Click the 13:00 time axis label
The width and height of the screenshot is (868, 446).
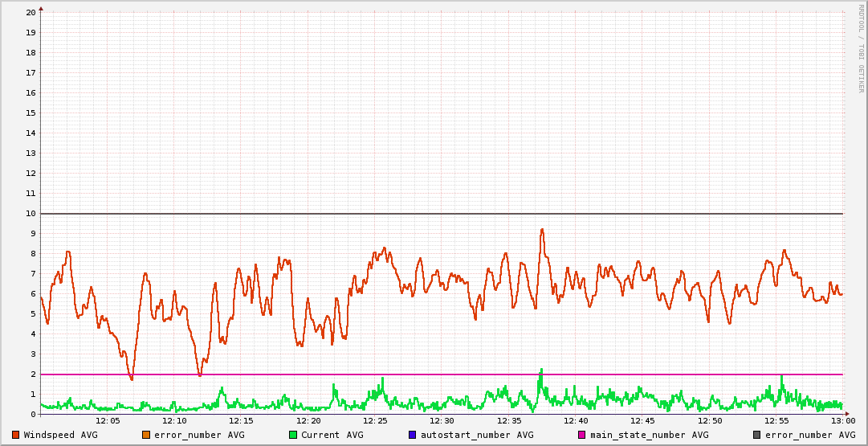pos(842,421)
